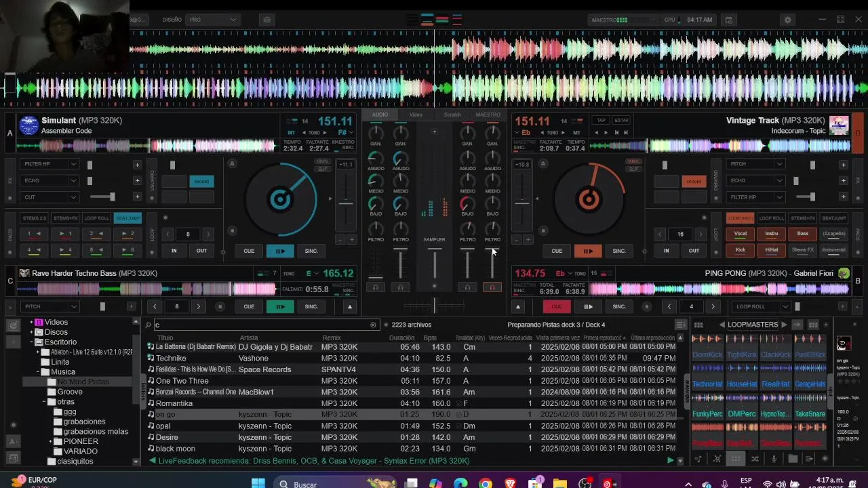Viewport: 868px width, 488px height.
Task: Open the DISEÑO PRO layout dropdown
Action: pyautogui.click(x=213, y=20)
